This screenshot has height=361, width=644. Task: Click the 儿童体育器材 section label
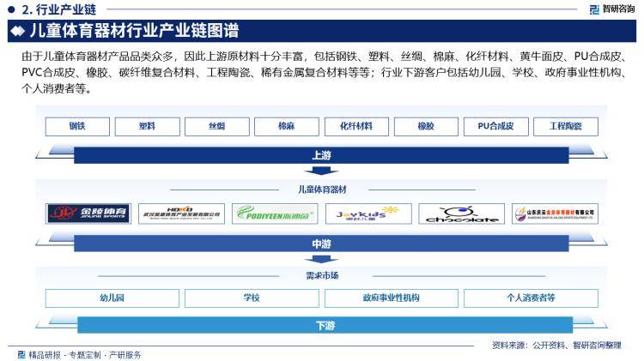(322, 190)
